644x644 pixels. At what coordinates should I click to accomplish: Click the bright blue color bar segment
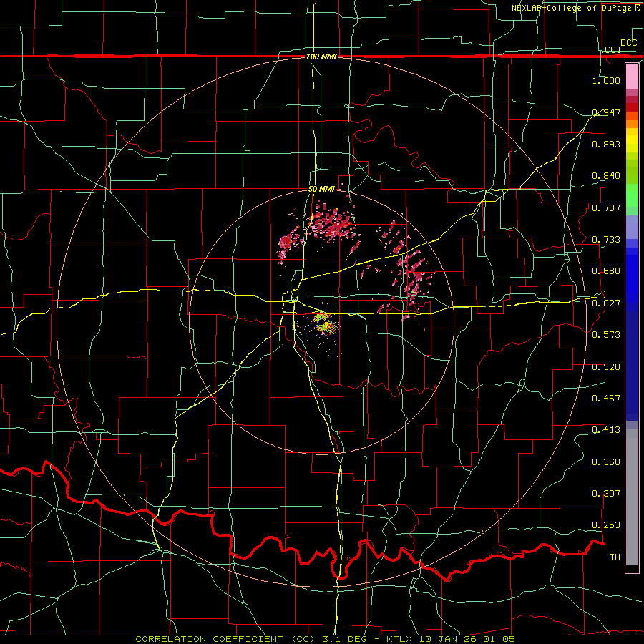coord(632,279)
